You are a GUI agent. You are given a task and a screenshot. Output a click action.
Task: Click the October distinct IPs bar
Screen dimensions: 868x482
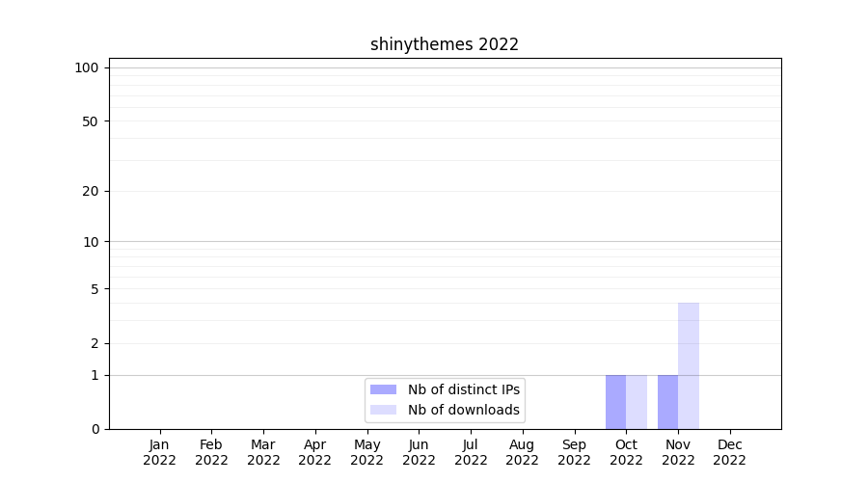(615, 402)
